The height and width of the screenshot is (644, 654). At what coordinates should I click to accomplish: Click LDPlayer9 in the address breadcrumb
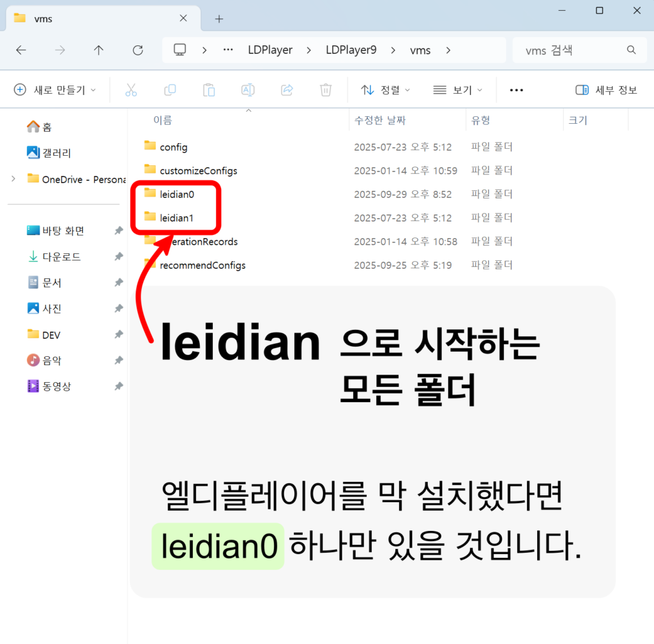[x=351, y=50]
